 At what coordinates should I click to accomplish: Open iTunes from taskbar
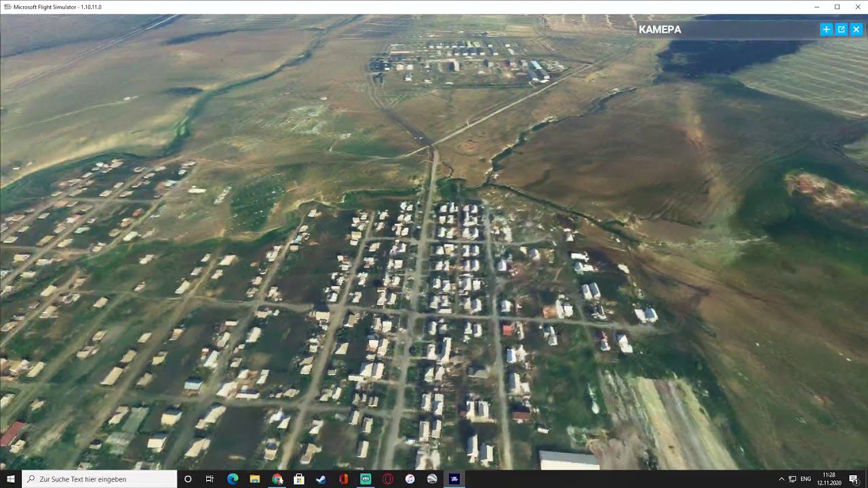pyautogui.click(x=410, y=479)
